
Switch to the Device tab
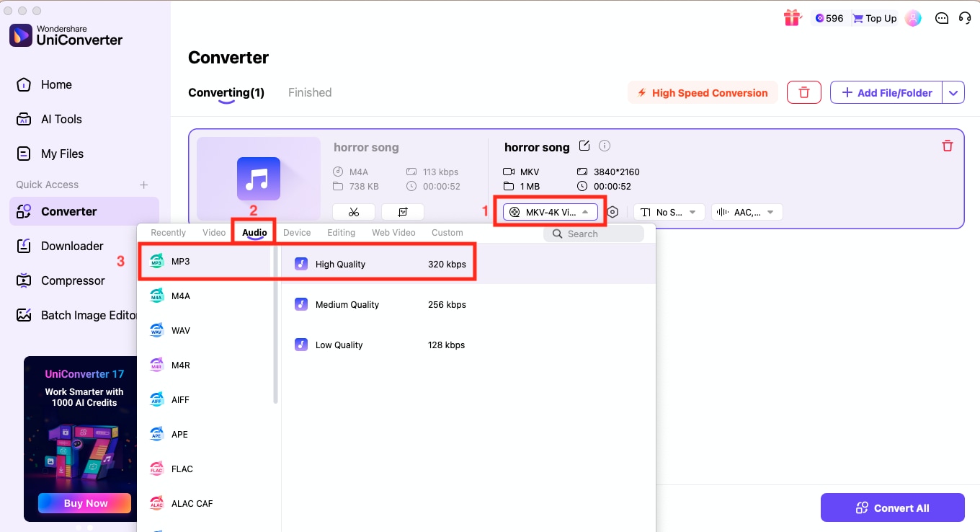297,232
